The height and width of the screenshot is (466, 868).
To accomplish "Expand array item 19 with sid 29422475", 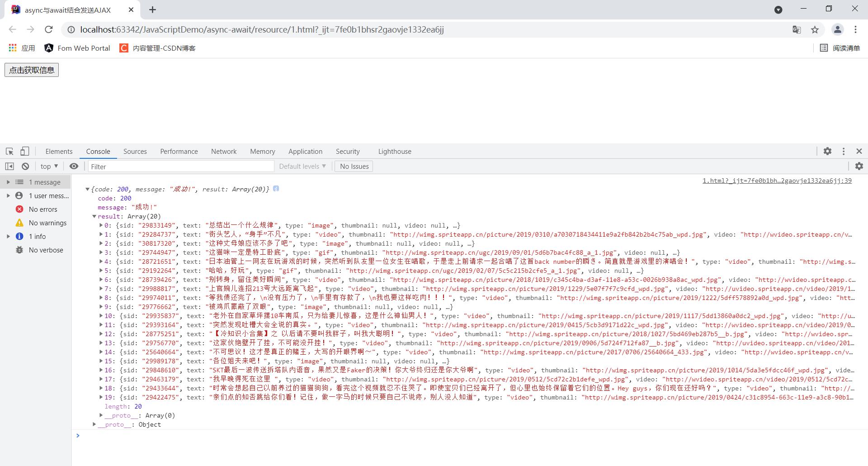I will (x=101, y=397).
